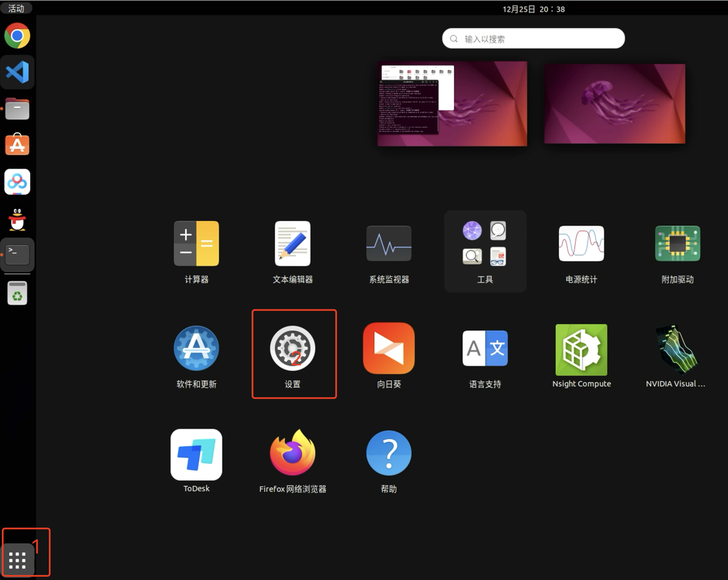Click the Show Applications grid button
This screenshot has width=728, height=580.
(17, 560)
